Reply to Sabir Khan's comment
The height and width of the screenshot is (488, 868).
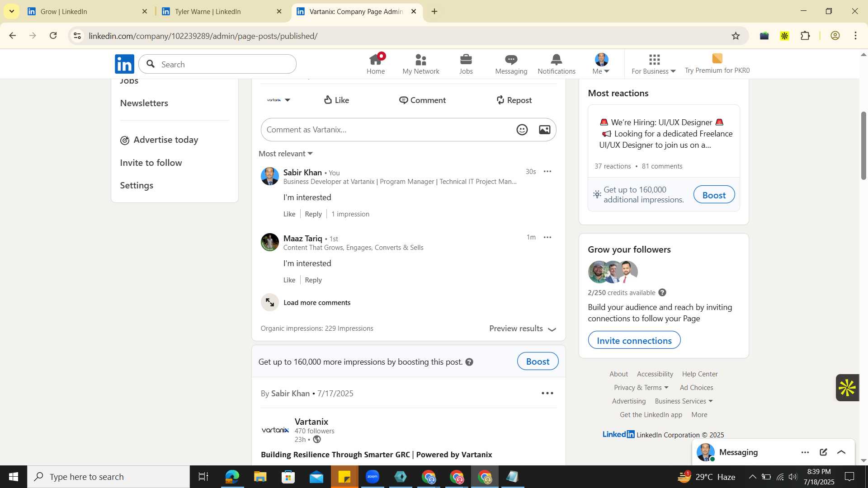pyautogui.click(x=313, y=214)
